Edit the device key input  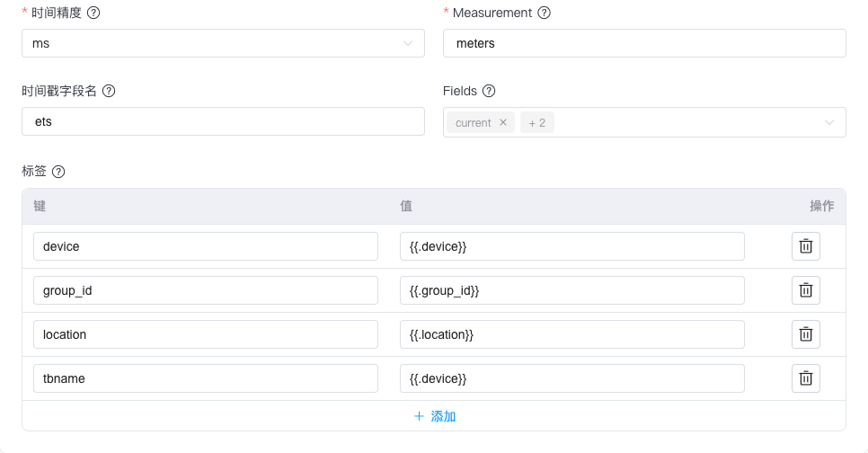[x=206, y=246]
